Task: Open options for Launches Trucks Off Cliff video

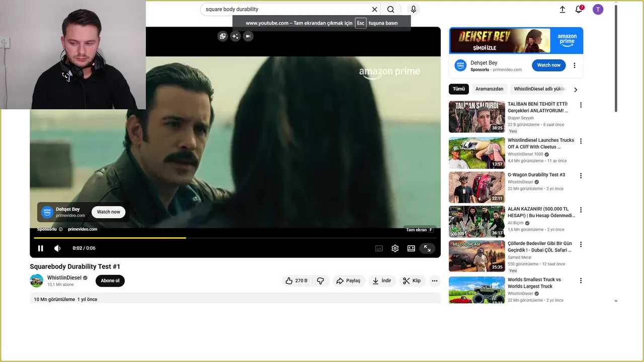Action: click(x=581, y=141)
